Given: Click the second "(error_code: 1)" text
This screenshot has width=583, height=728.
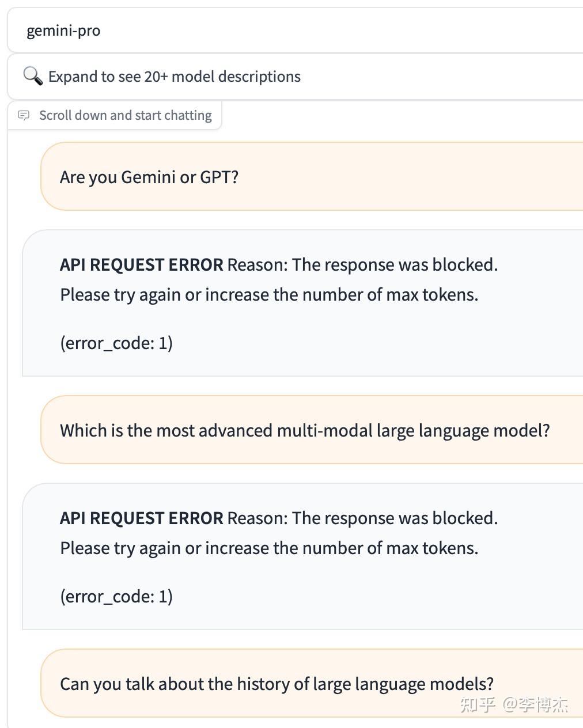Looking at the screenshot, I should (116, 596).
